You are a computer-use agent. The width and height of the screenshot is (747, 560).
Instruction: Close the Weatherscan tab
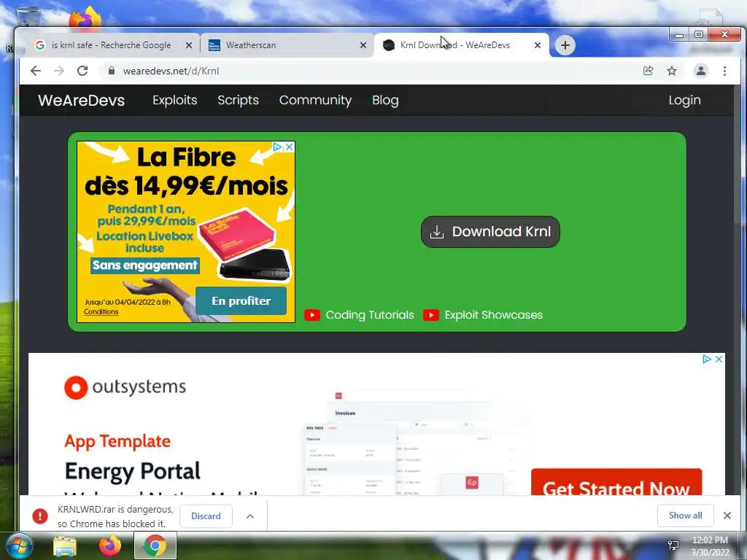[363, 45]
